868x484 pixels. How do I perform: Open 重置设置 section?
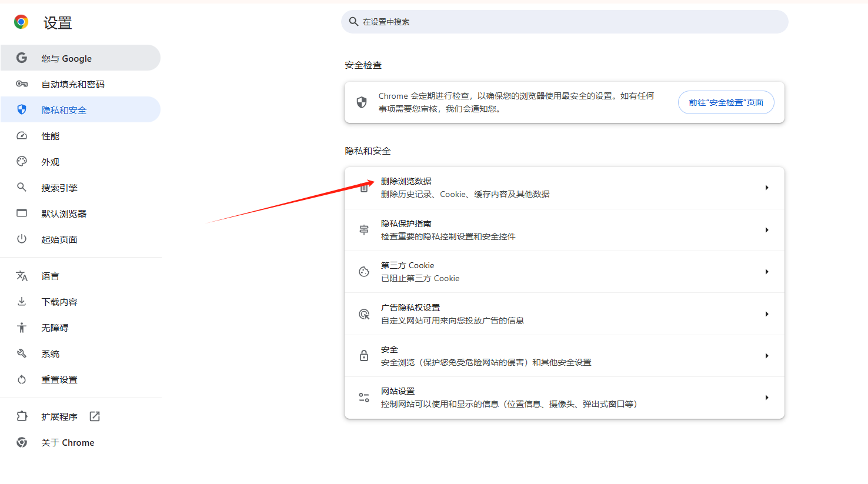[x=80, y=379]
